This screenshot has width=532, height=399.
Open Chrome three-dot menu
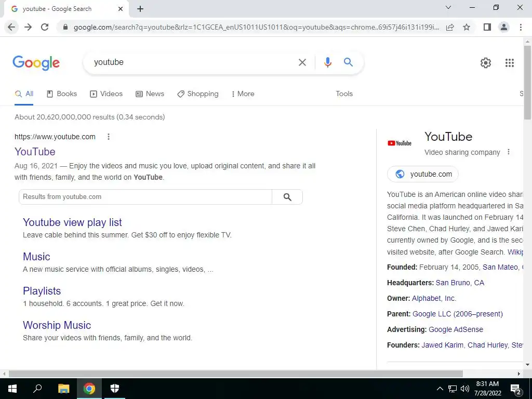click(x=521, y=27)
